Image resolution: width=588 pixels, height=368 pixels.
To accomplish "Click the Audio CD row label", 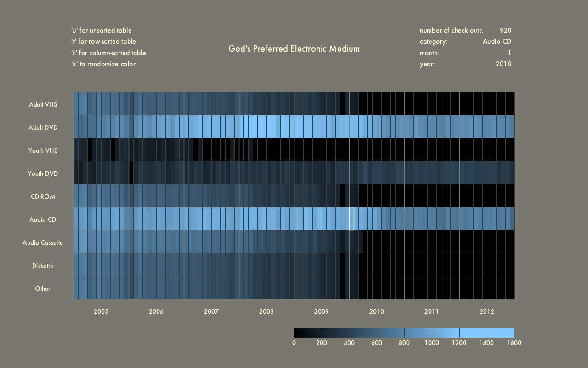I will (x=43, y=219).
